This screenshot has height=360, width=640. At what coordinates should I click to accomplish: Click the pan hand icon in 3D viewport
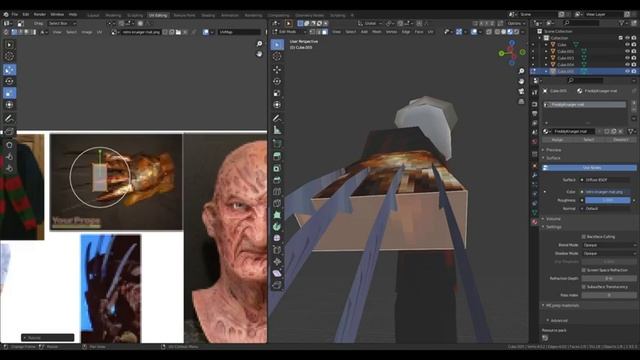pyautogui.click(x=521, y=81)
